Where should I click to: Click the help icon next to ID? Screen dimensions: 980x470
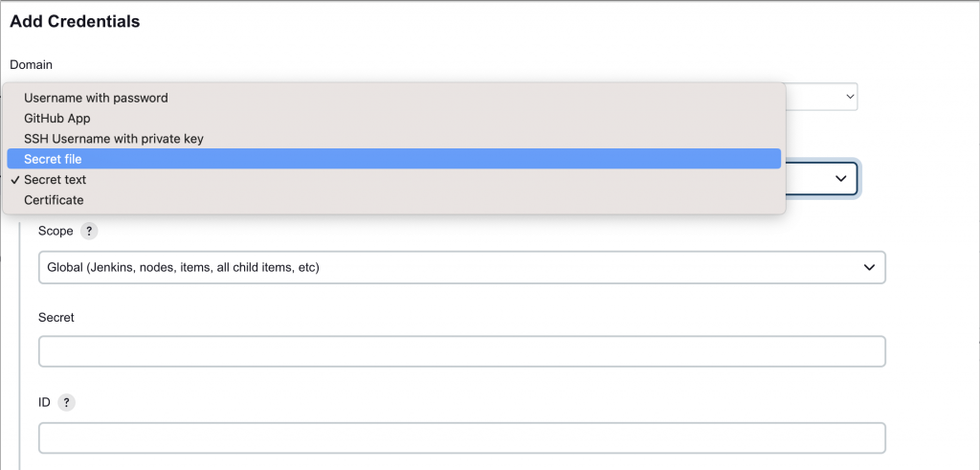[66, 403]
